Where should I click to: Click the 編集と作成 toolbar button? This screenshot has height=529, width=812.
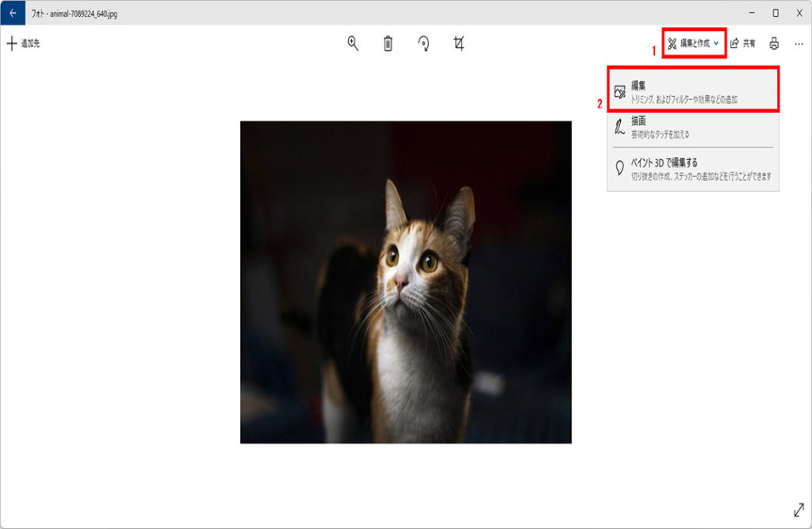690,44
